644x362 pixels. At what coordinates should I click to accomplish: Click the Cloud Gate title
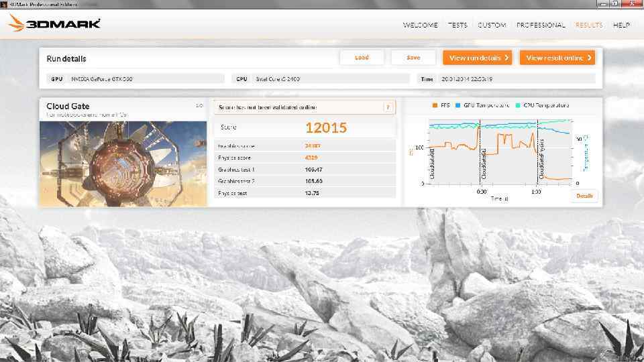[x=68, y=106]
